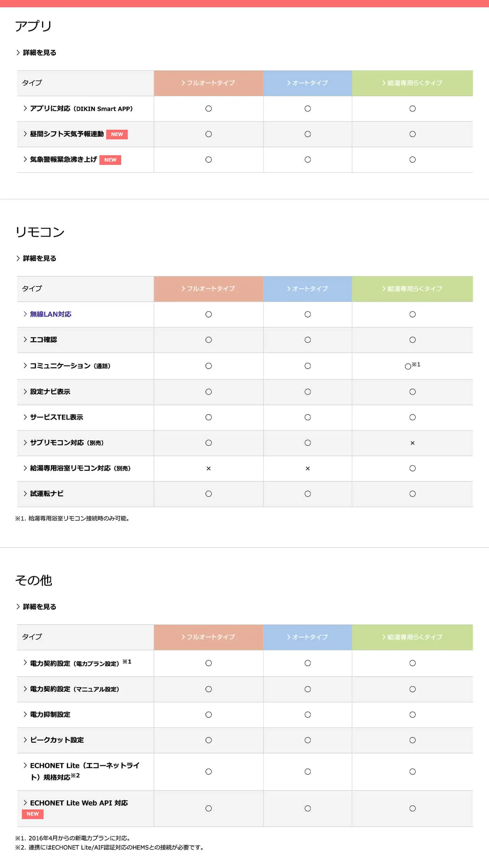
Task: Click the NEW badge beside 昼間シフト天気予報連動
Action: pos(117,134)
